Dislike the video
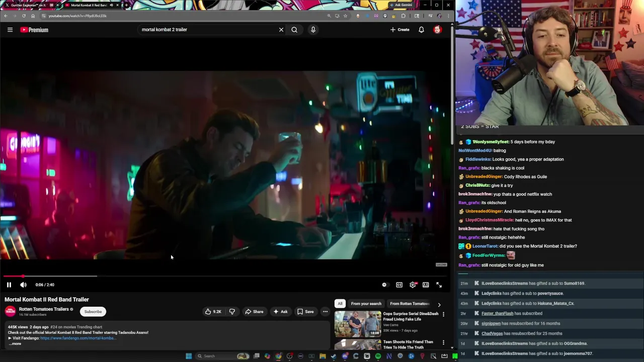 click(232, 312)
